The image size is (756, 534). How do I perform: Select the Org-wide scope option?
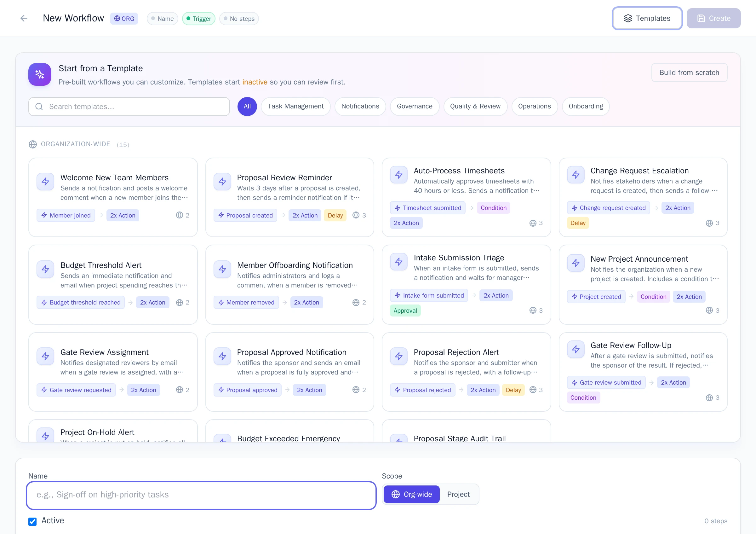(x=411, y=494)
